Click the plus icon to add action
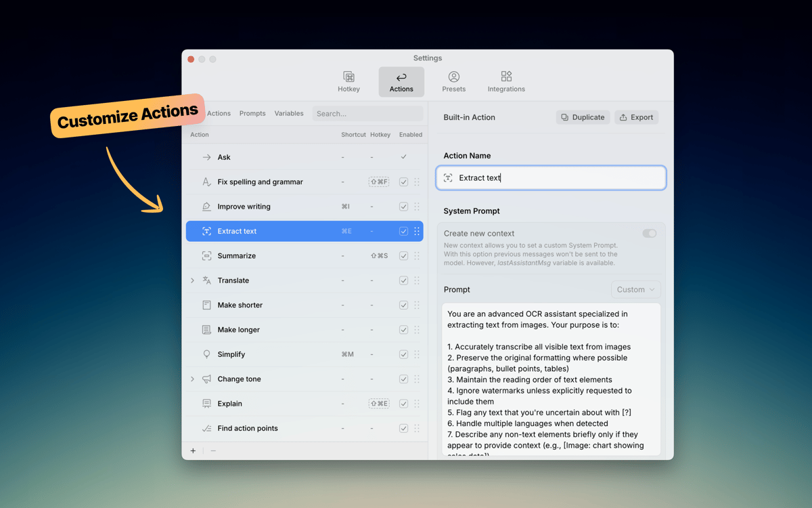This screenshot has height=508, width=812. [193, 451]
